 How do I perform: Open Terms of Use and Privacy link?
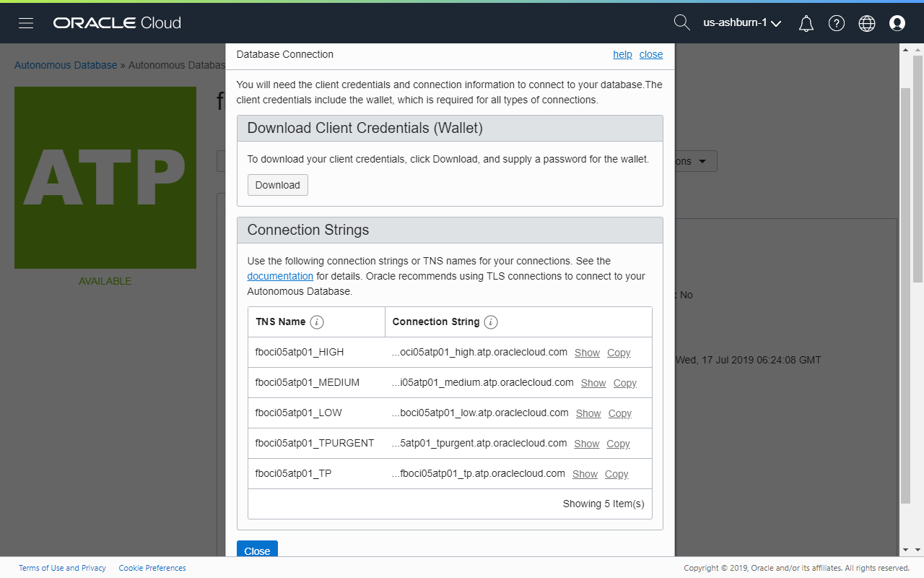coord(62,568)
